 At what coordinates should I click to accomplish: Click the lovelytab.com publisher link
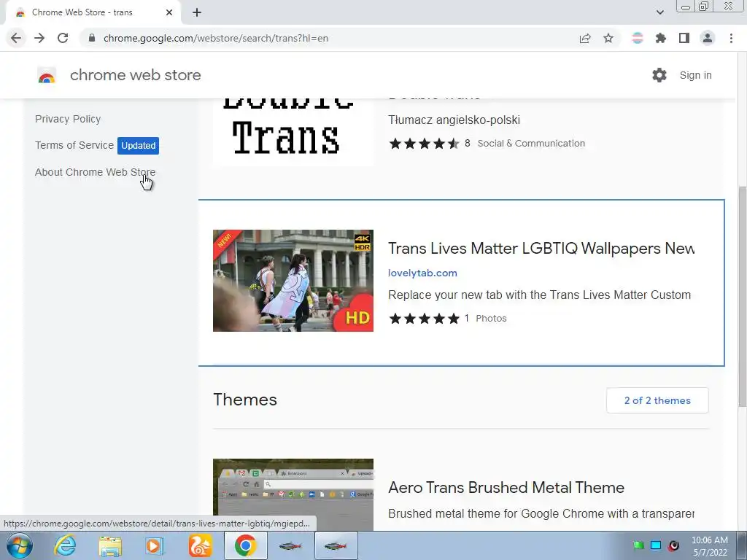[x=422, y=273]
